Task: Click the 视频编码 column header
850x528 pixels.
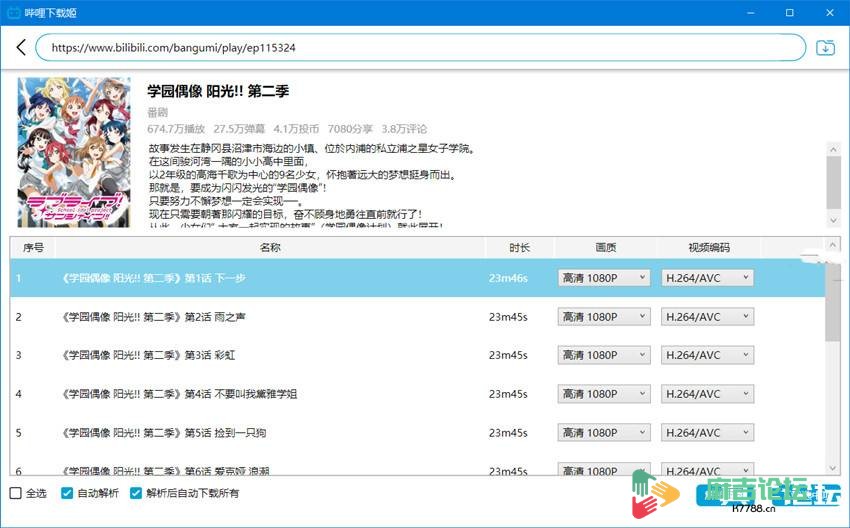Action: pyautogui.click(x=709, y=248)
